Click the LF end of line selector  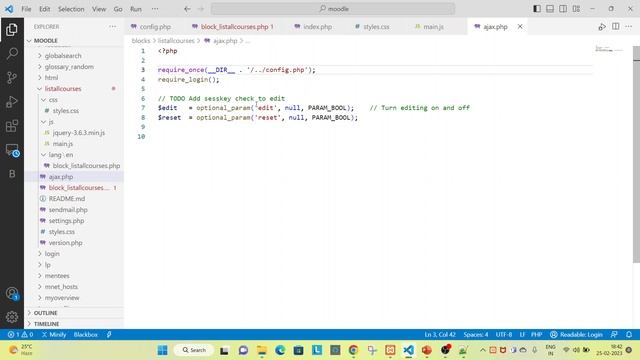point(522,335)
